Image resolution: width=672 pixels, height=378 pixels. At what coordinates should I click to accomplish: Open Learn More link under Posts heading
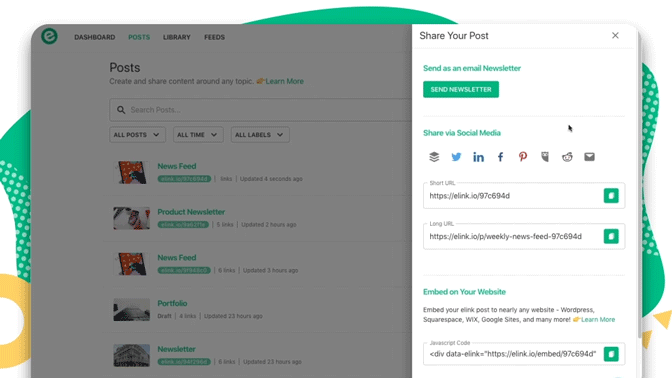[x=284, y=81]
